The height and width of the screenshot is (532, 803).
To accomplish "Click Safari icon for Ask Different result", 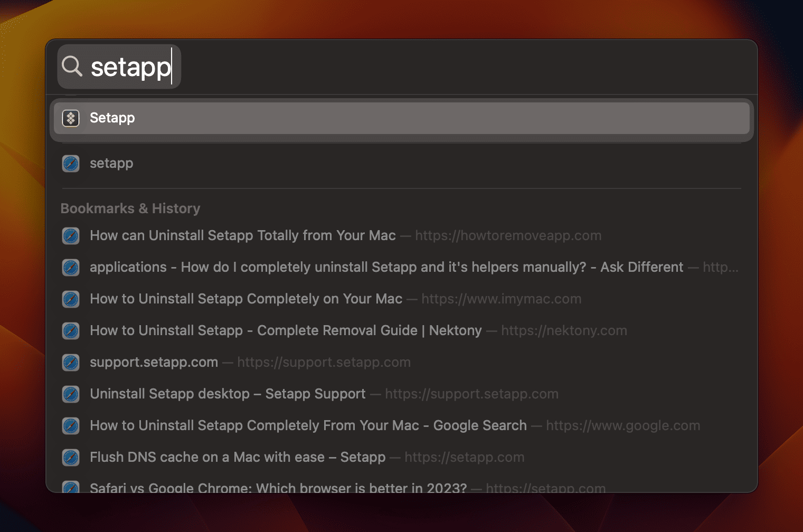I will click(x=71, y=268).
